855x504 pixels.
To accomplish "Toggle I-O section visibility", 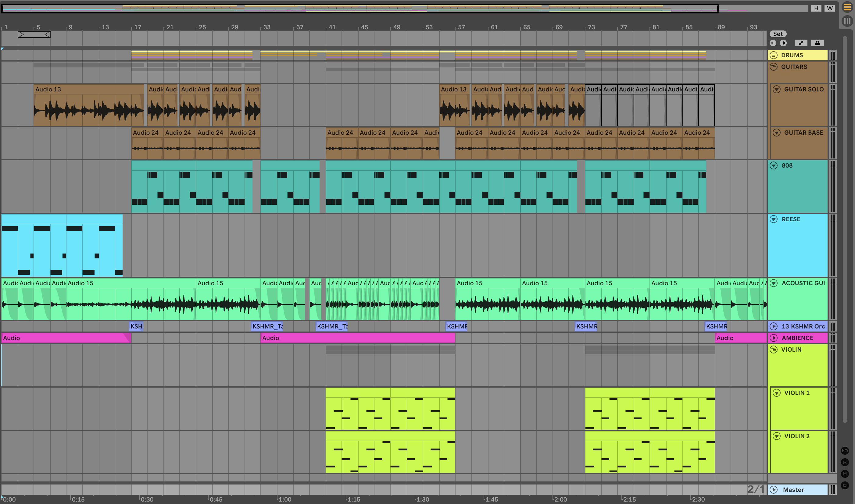I will tap(845, 451).
